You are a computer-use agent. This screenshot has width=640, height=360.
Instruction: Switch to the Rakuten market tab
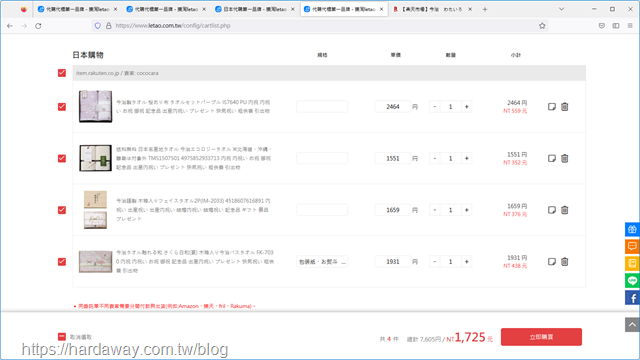click(433, 9)
